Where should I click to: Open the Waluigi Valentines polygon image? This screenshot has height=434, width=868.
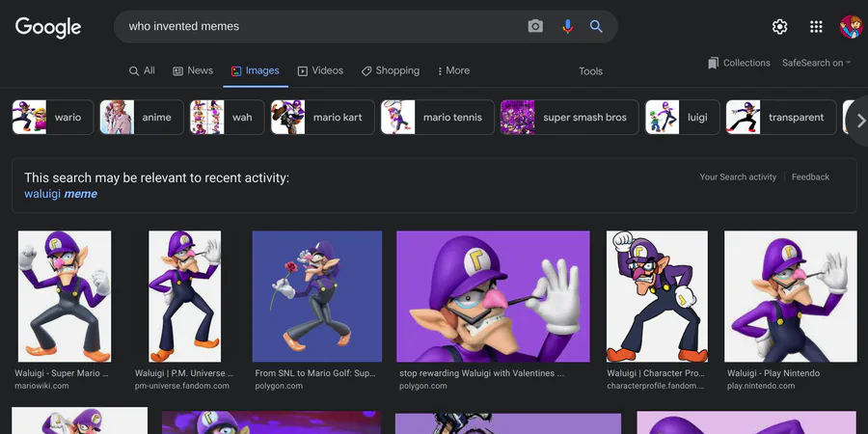493,296
